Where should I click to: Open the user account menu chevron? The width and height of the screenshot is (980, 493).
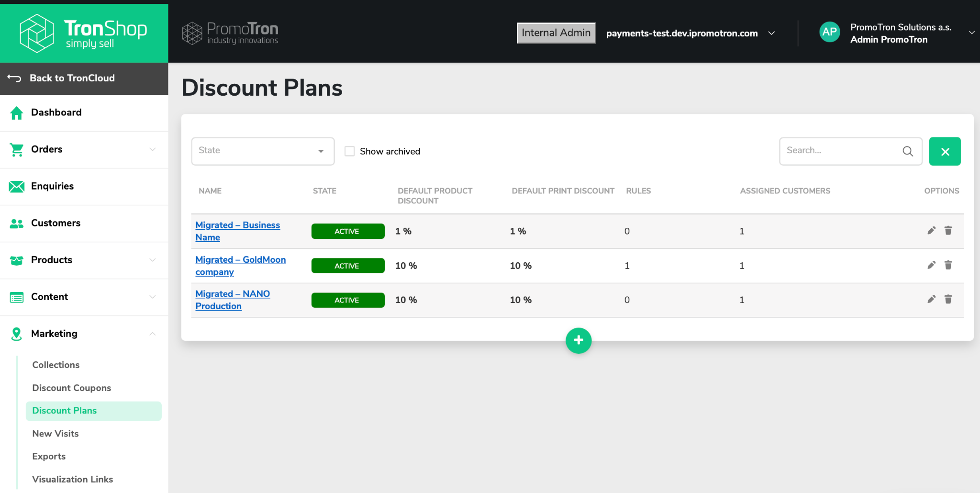(971, 33)
